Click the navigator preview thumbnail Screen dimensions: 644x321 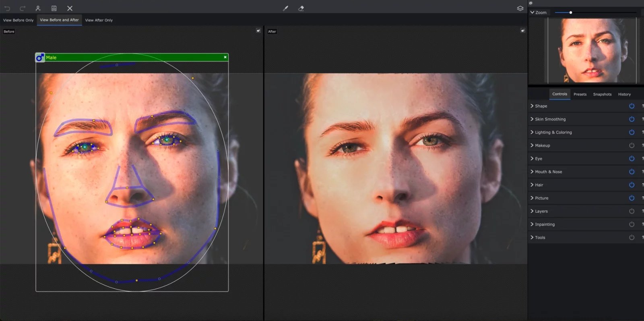coord(592,50)
